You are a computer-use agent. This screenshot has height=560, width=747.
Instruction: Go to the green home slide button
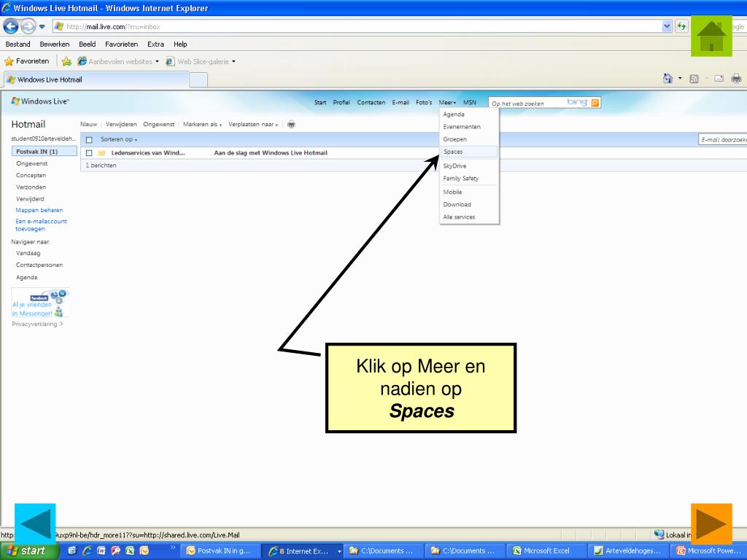[x=711, y=36]
